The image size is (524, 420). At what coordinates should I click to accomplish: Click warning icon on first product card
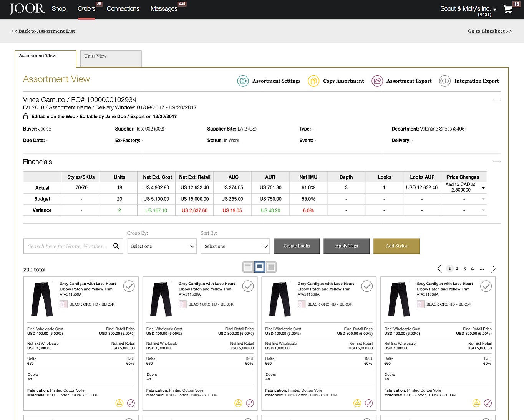[119, 403]
